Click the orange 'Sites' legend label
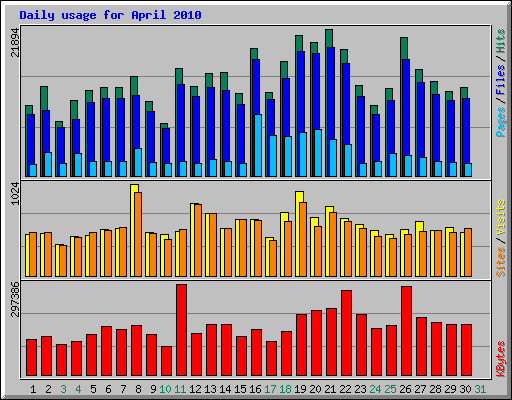The width and height of the screenshot is (512, 400). pyautogui.click(x=500, y=262)
